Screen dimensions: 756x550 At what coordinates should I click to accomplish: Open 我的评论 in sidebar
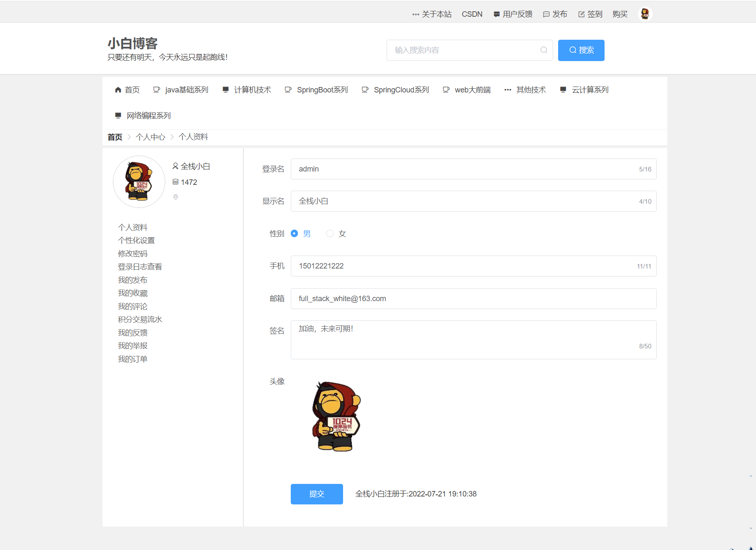point(133,307)
